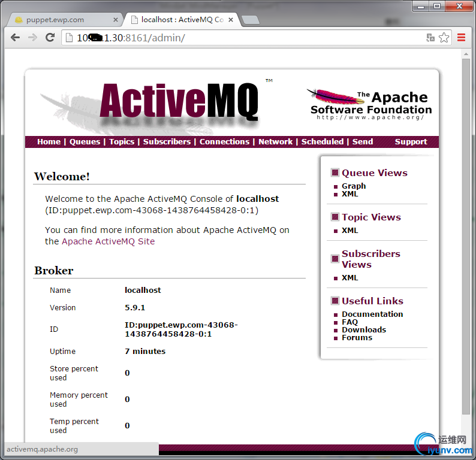Open XML under Topic Views

point(350,231)
